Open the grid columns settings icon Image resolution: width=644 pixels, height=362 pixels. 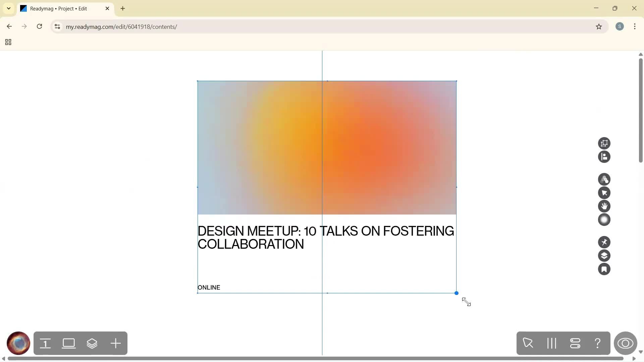(551, 343)
